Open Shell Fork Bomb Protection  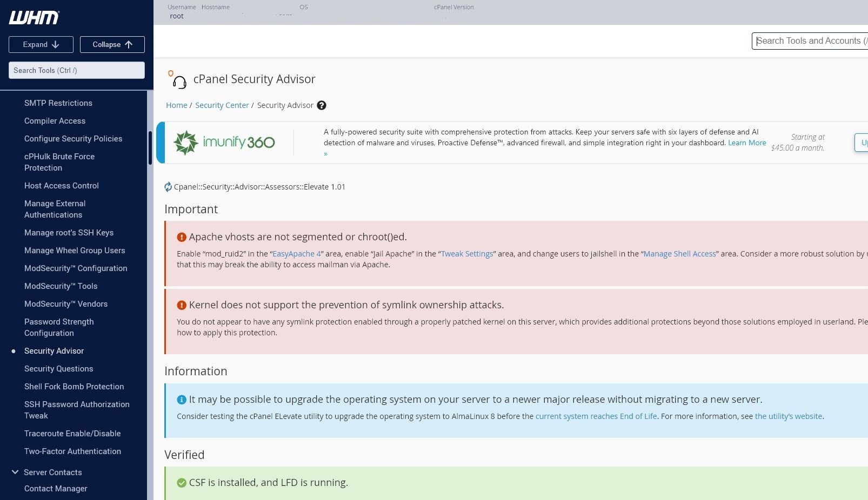(74, 387)
